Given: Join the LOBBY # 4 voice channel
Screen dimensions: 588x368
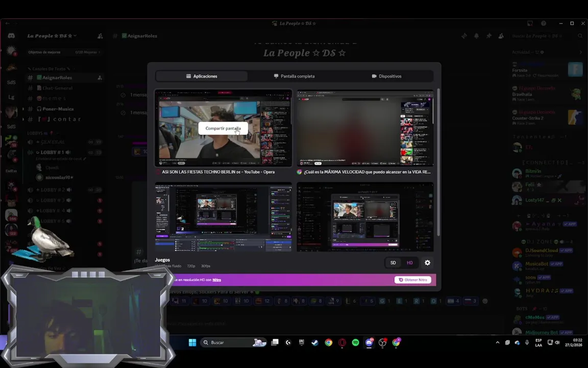Looking at the screenshot, I should [64, 211].
